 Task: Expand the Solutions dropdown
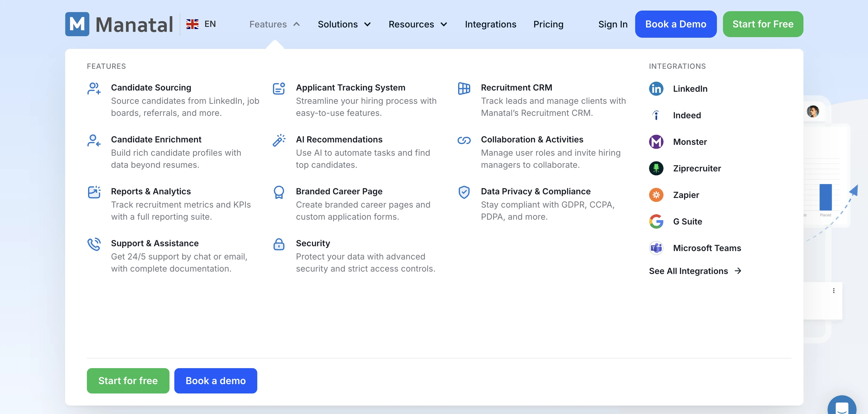point(344,24)
